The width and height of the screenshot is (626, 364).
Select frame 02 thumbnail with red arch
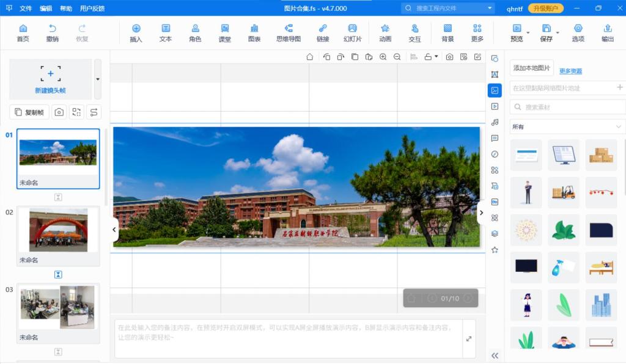58,236
